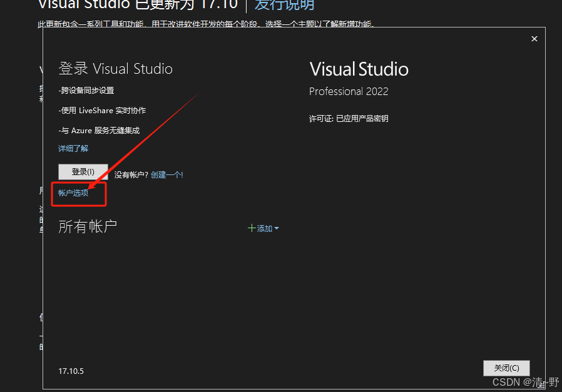Click the Professional 2022 edition text
The width and height of the screenshot is (562, 392).
pyautogui.click(x=349, y=92)
